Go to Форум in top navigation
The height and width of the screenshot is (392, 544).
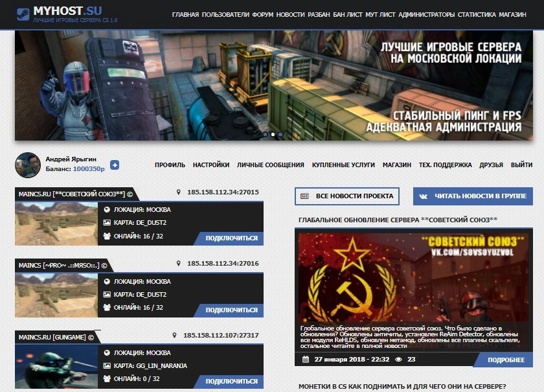pos(263,15)
